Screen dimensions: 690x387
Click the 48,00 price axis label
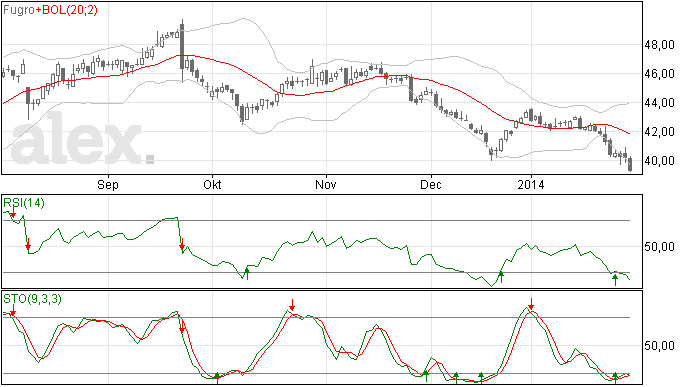pyautogui.click(x=659, y=44)
